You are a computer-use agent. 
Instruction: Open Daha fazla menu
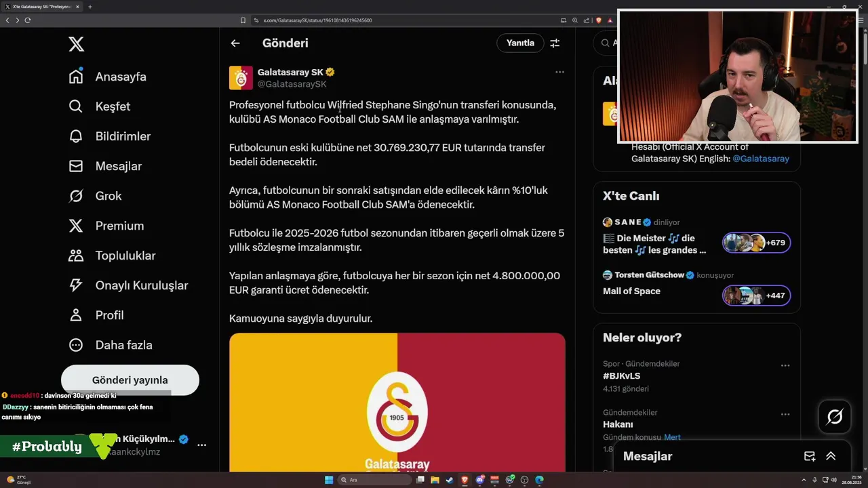[x=111, y=345]
